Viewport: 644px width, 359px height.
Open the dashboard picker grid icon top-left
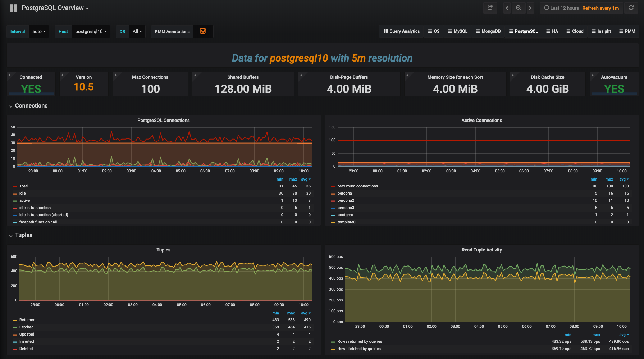(x=13, y=8)
